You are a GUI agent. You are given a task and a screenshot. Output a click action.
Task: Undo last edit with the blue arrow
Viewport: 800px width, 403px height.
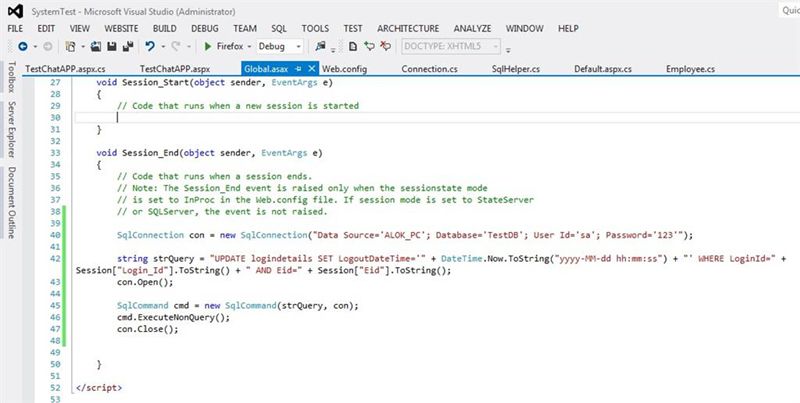tap(149, 46)
